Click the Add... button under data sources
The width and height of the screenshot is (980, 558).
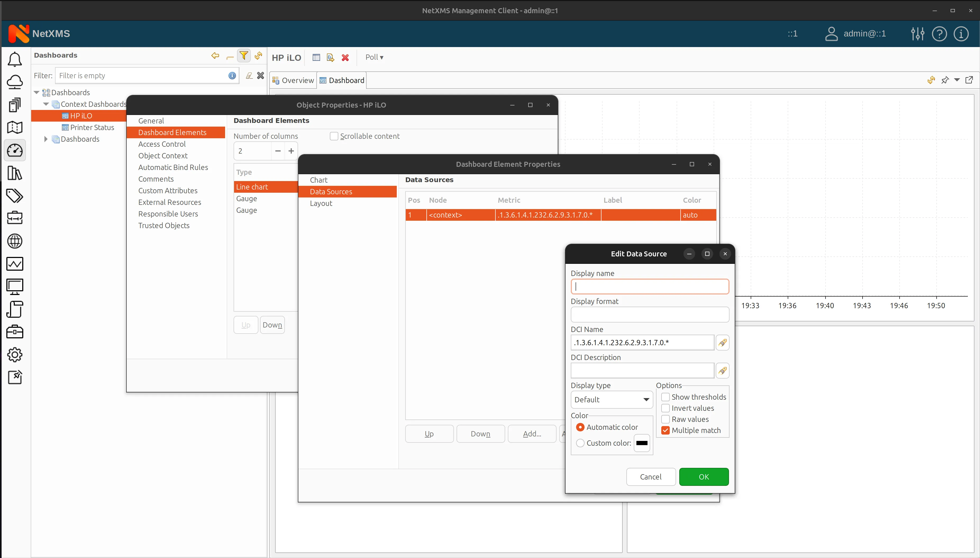tap(532, 434)
